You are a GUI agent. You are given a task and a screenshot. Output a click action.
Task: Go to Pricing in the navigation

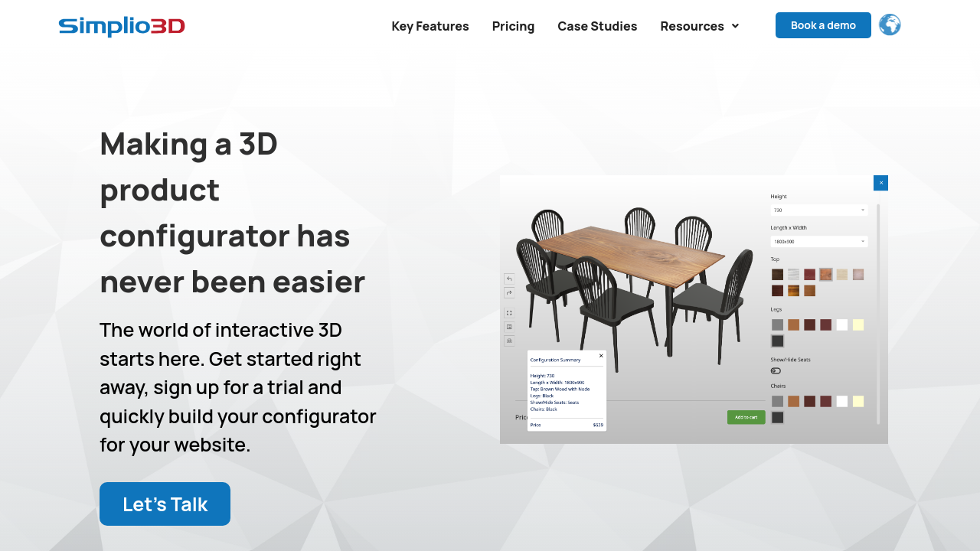click(x=513, y=26)
